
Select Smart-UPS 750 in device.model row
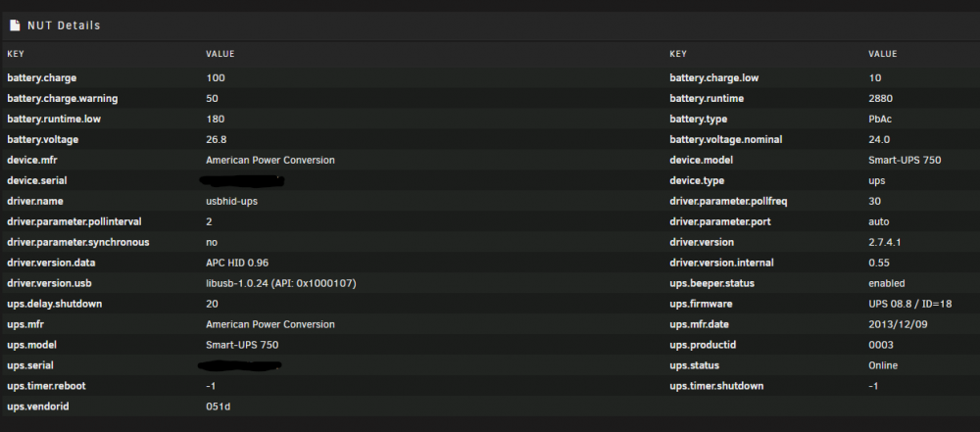click(x=905, y=160)
